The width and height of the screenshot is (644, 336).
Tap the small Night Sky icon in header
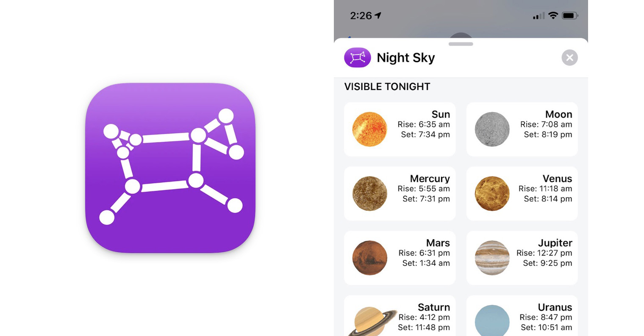pos(358,58)
